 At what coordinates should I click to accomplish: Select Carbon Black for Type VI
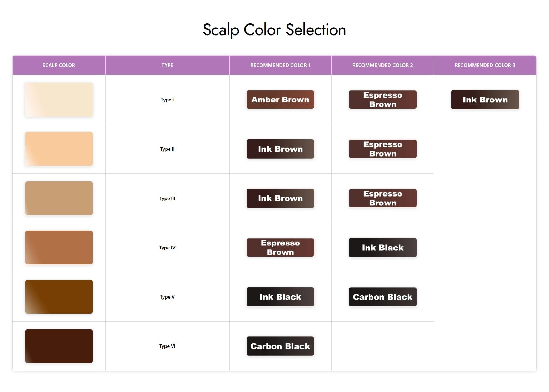(x=280, y=346)
